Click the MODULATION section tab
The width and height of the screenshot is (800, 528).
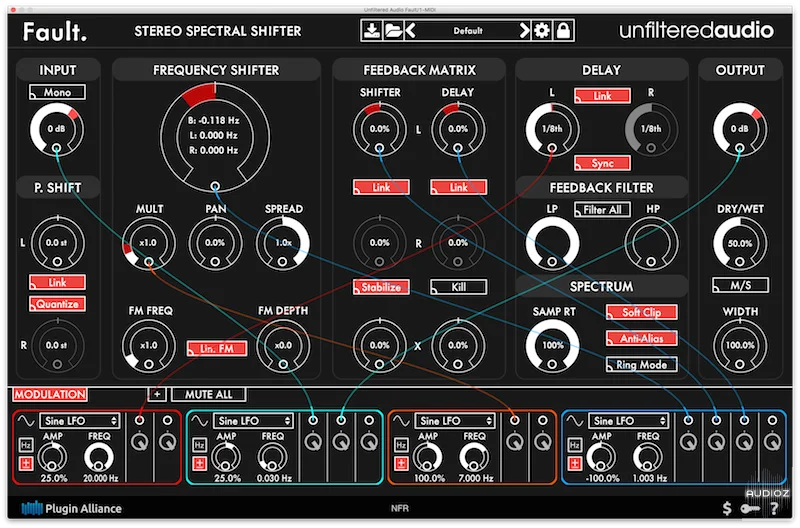coord(50,394)
